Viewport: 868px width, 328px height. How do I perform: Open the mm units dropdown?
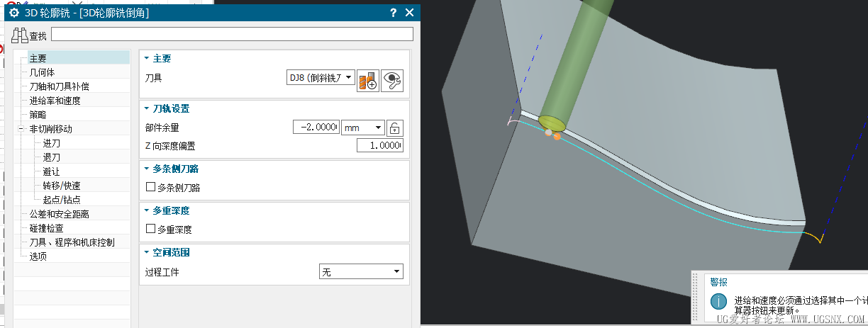click(x=362, y=128)
